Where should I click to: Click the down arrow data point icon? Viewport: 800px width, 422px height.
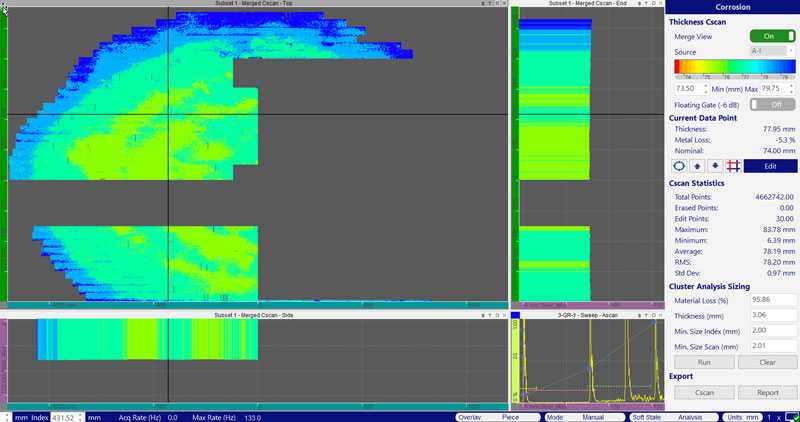tap(714, 166)
